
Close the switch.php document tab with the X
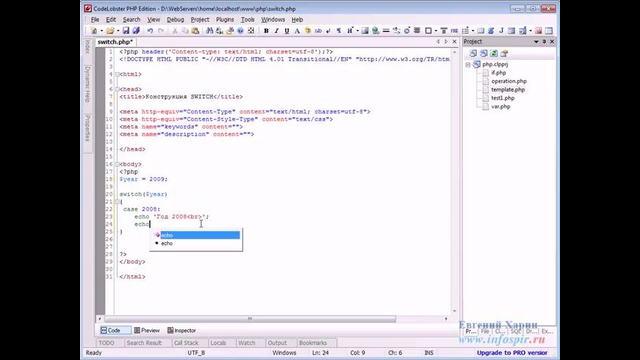(x=454, y=42)
